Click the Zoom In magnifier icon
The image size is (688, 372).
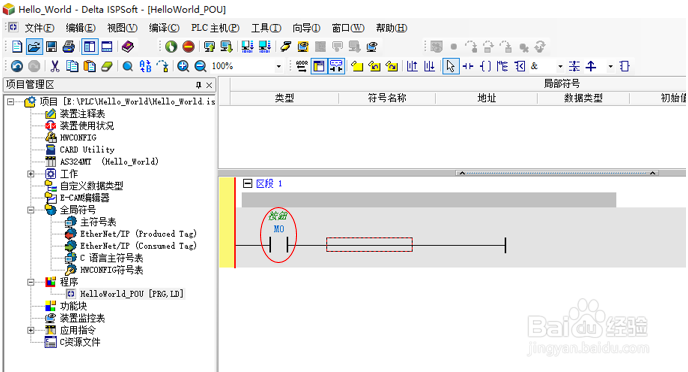pos(183,66)
